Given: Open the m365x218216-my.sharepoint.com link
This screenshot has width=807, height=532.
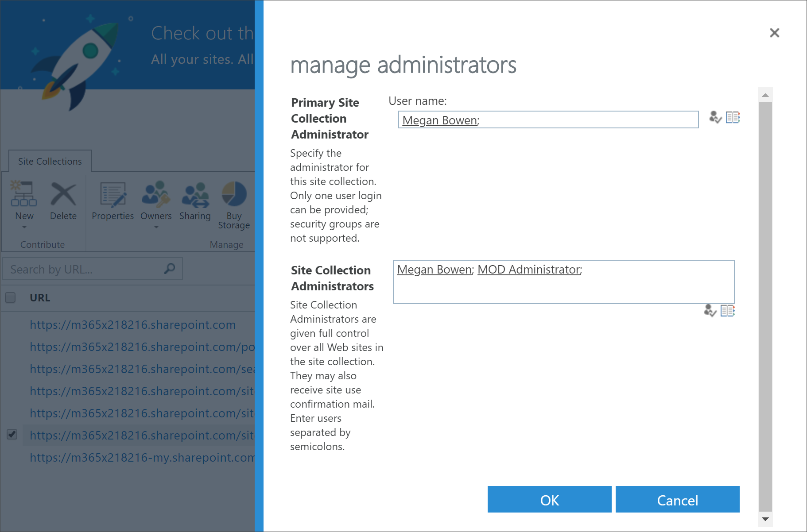Looking at the screenshot, I should [x=142, y=457].
